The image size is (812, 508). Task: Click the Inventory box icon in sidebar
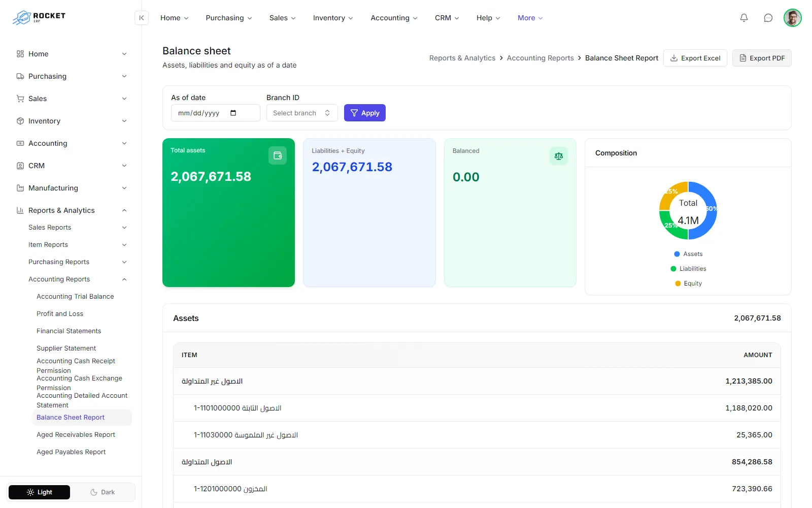coord(20,121)
